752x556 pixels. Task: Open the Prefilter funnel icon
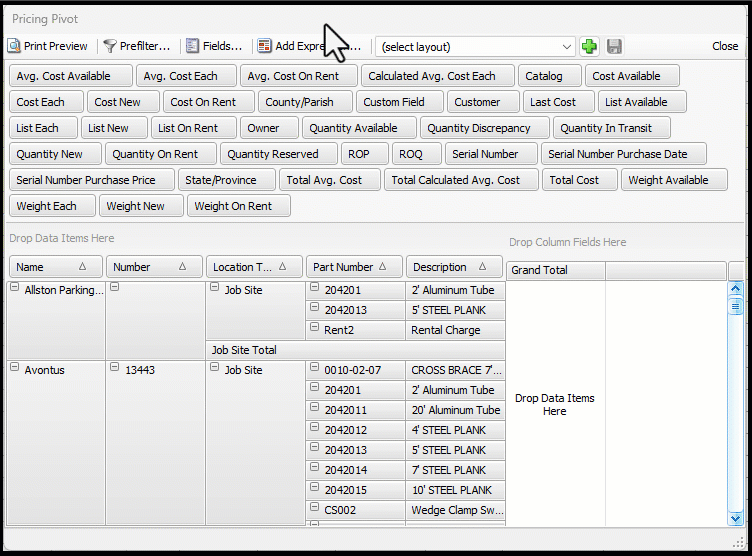click(110, 46)
